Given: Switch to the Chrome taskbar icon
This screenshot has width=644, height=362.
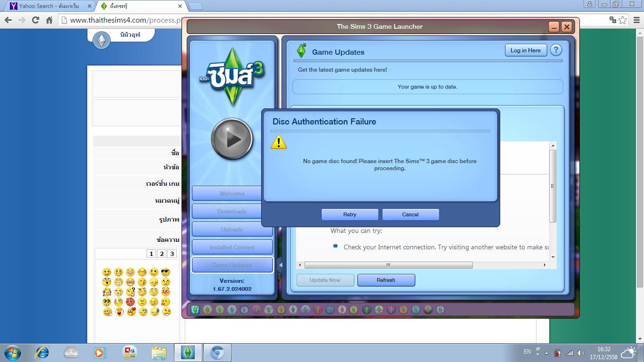Looking at the screenshot, I should pos(217,353).
